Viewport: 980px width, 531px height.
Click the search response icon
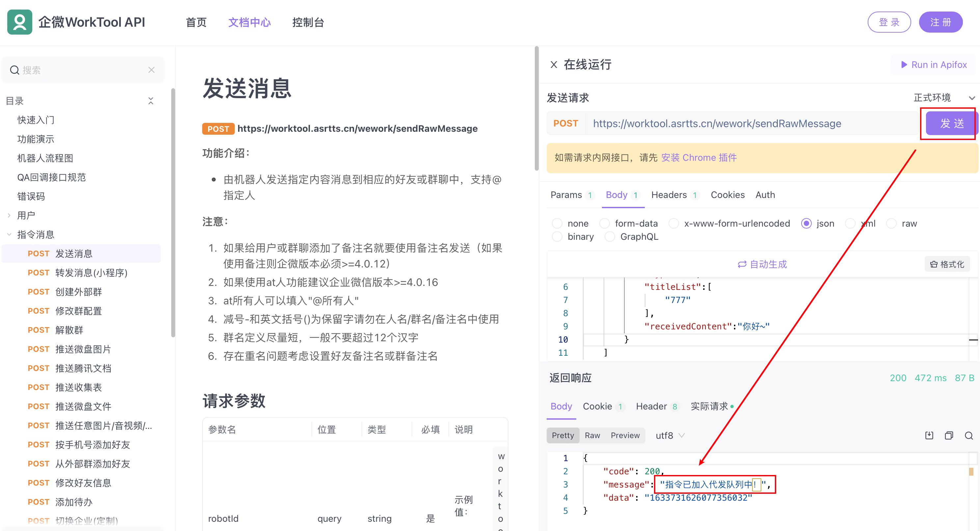(969, 435)
